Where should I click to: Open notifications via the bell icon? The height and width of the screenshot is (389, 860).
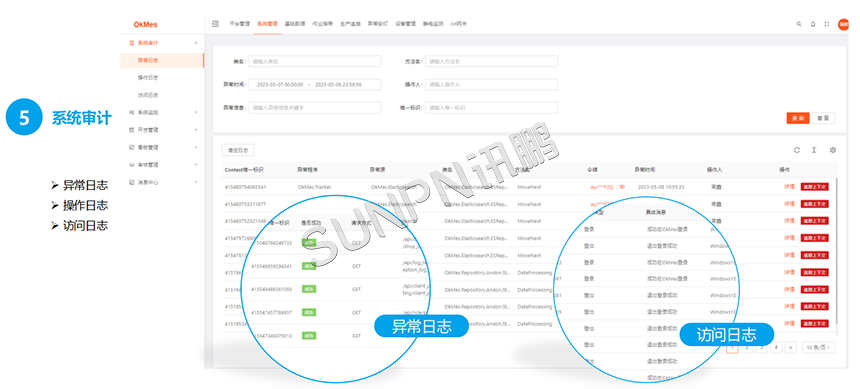click(813, 24)
